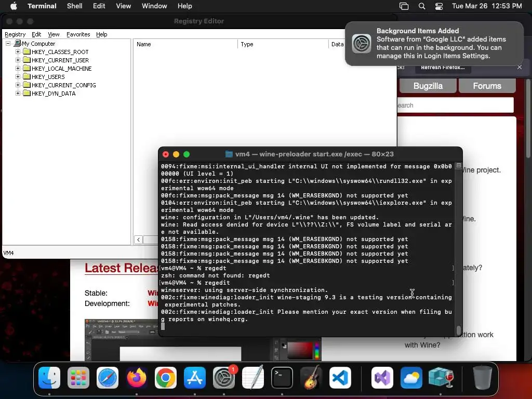Click the left arrow of registry horizontal scrollbar
Screen dimensions: 532x399
coord(138,240)
